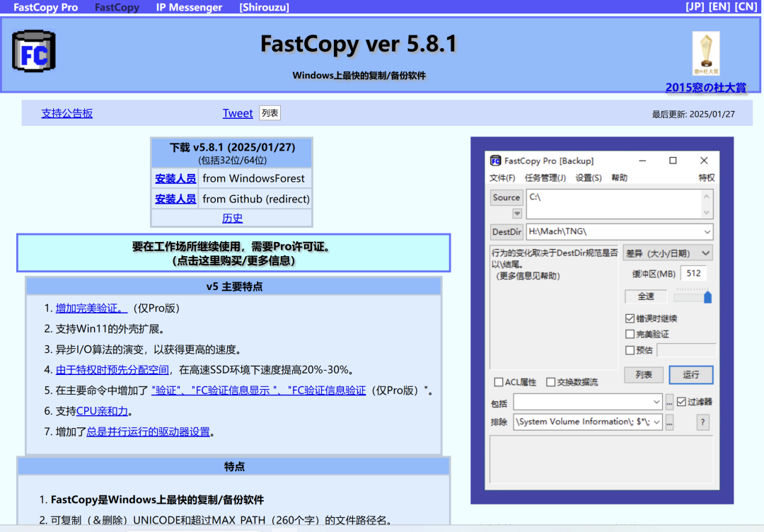This screenshot has width=764, height=532.
Task: Click the Source path text field
Action: (x=614, y=204)
